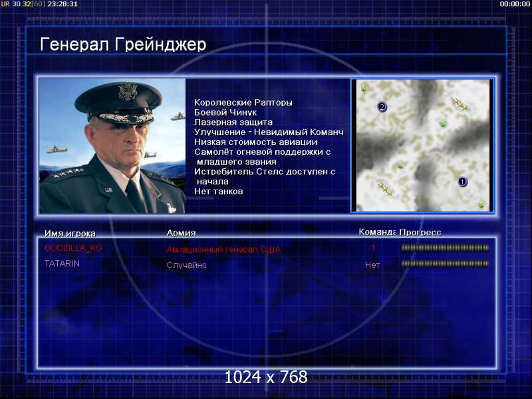Click team value 'Нет' for TATARIN
This screenshot has width=532, height=399.
pos(372,265)
